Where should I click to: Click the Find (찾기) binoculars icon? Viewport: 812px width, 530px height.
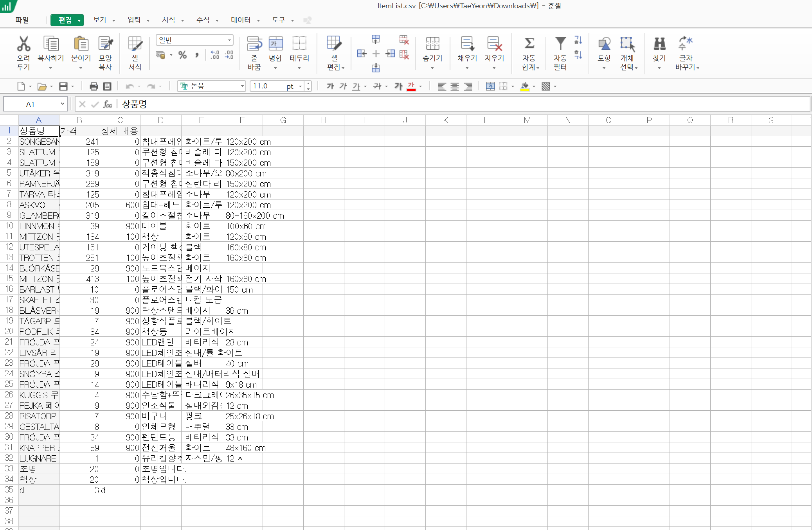[659, 44]
